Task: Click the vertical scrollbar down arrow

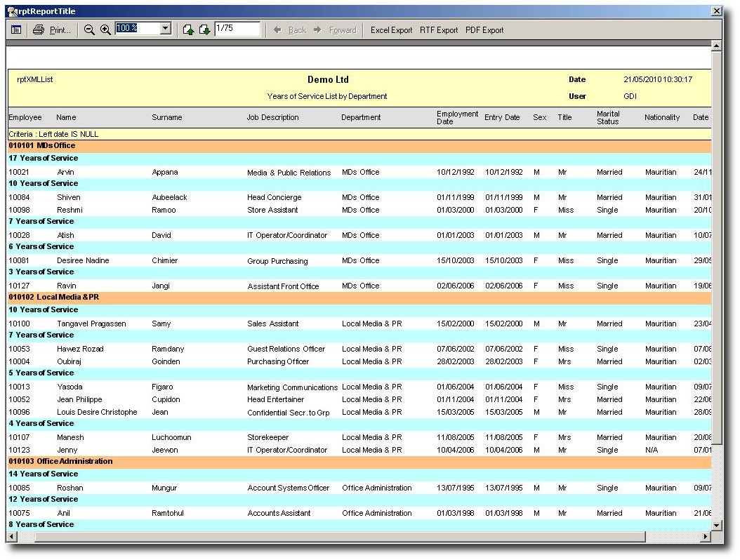Action: (716, 525)
